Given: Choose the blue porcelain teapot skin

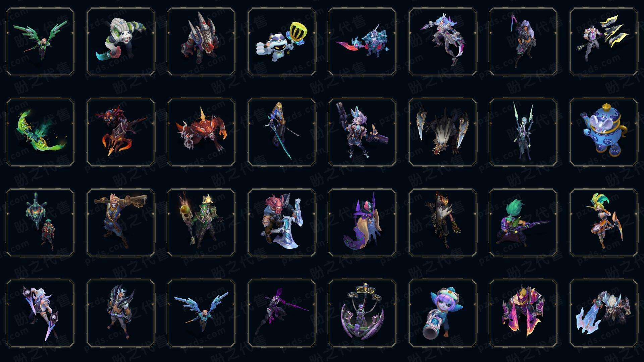Looking at the screenshot, I should click(x=604, y=132).
